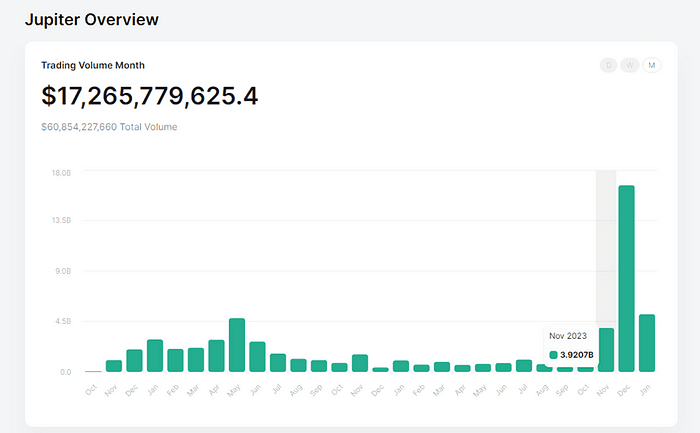This screenshot has width=700, height=433.
Task: Click the Jupiter Overview heading
Action: [92, 19]
